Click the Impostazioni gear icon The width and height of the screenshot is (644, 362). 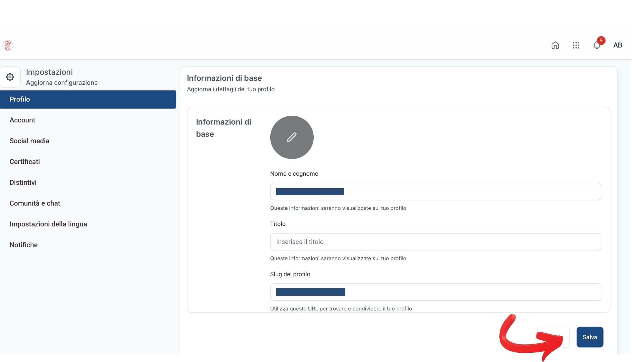10,77
